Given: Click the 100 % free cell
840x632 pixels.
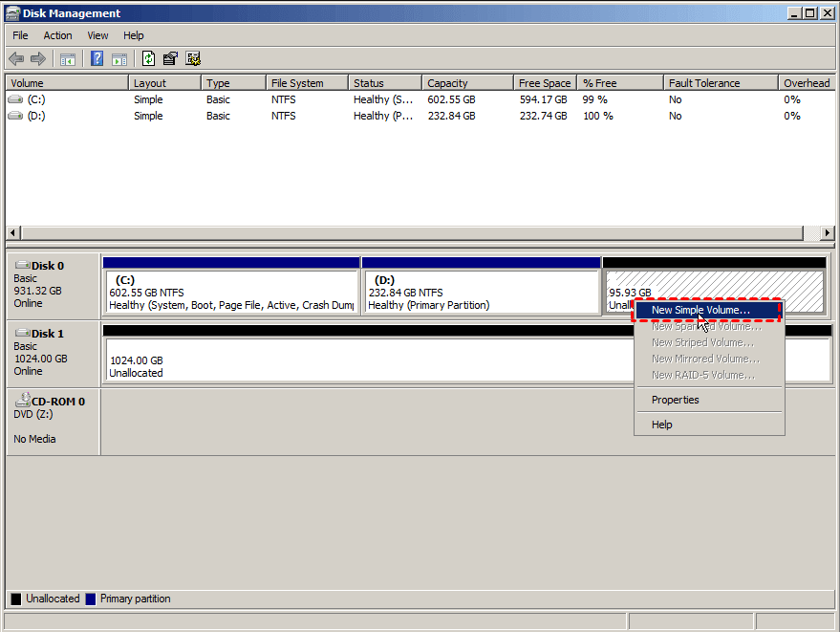Looking at the screenshot, I should click(x=598, y=116).
